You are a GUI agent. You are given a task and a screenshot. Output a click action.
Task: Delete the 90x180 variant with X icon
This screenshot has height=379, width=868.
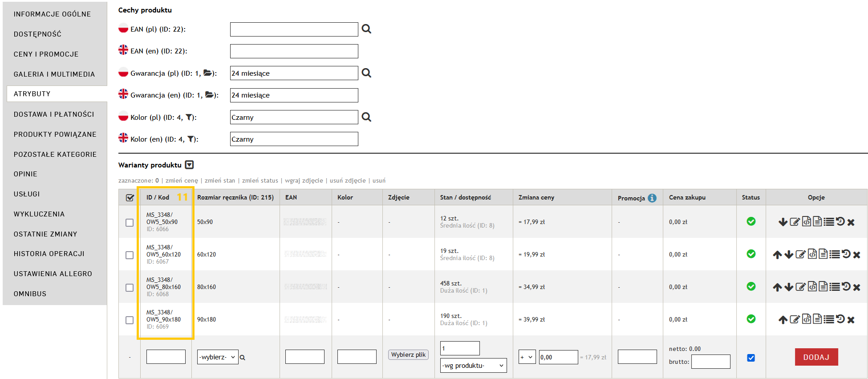click(851, 320)
